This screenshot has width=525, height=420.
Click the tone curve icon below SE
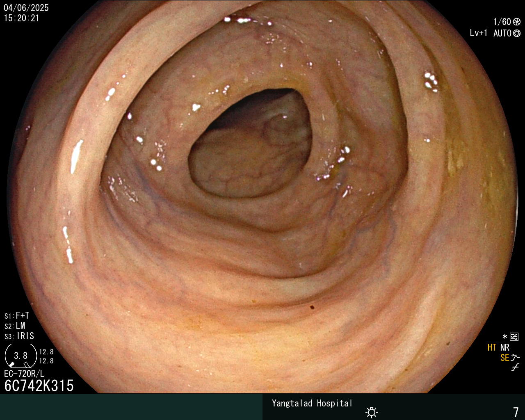pos(515,367)
